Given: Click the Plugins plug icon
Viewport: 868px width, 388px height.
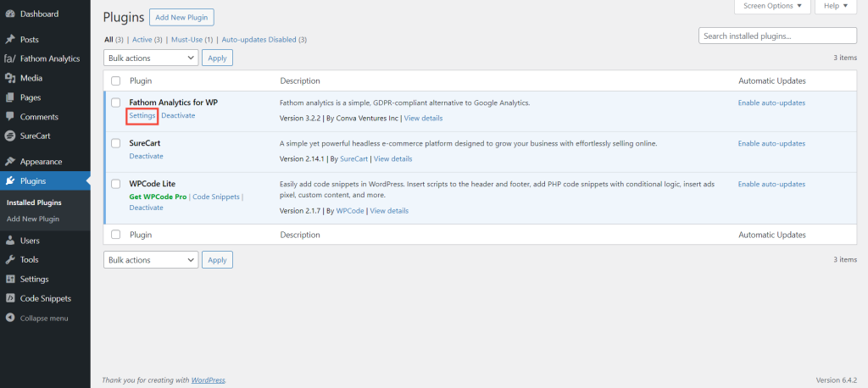Looking at the screenshot, I should coord(9,181).
